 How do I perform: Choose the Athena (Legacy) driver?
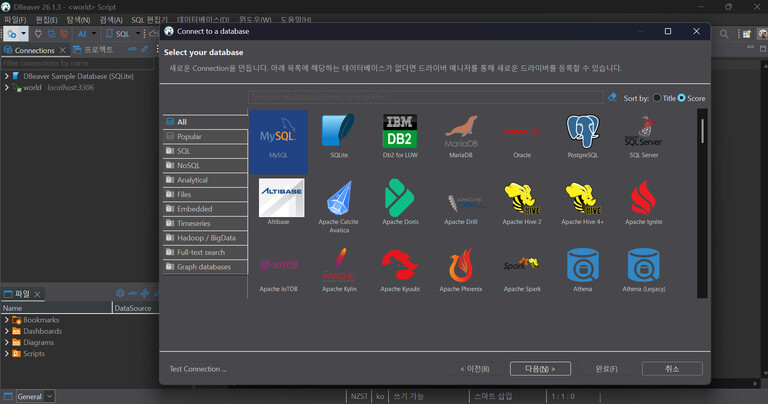644,270
